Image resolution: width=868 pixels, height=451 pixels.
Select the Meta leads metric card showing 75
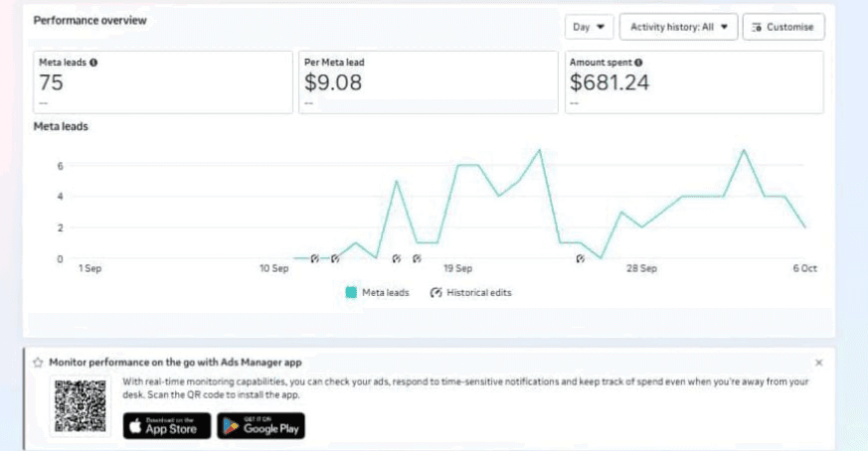coord(163,82)
